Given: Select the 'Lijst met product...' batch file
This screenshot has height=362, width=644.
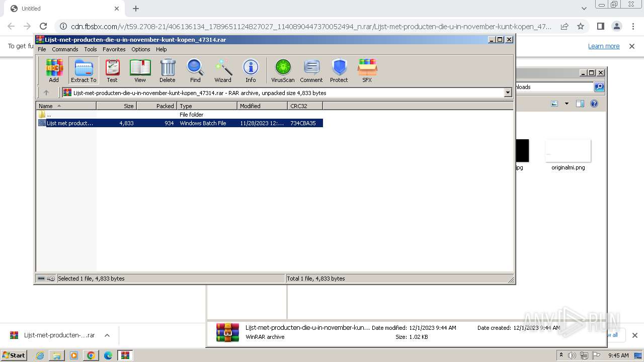Looking at the screenshot, I should [180, 123].
